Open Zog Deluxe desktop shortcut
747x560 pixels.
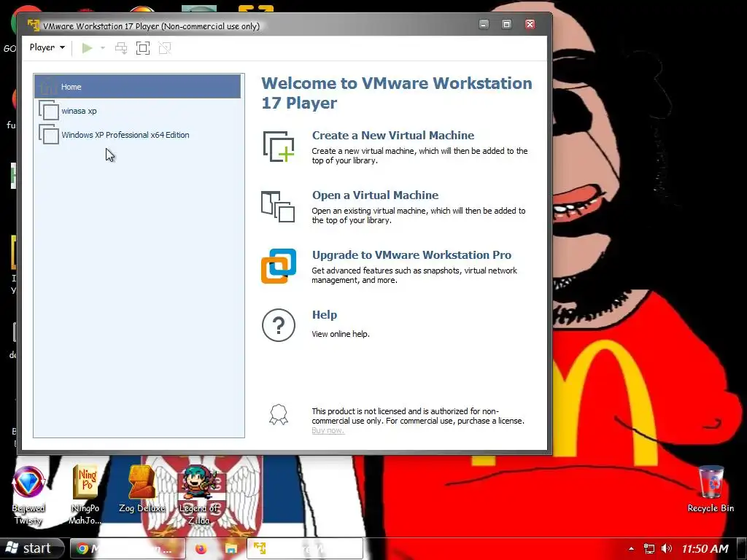[x=142, y=489]
